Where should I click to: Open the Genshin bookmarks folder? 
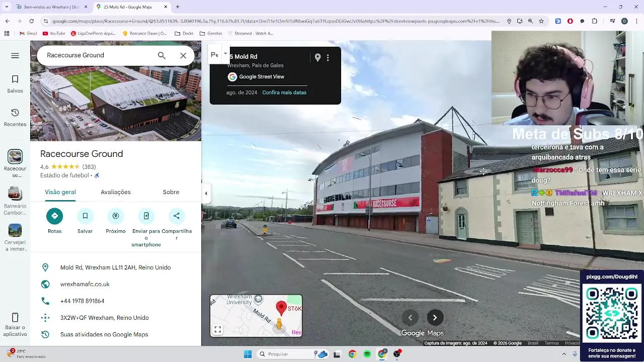point(210,34)
